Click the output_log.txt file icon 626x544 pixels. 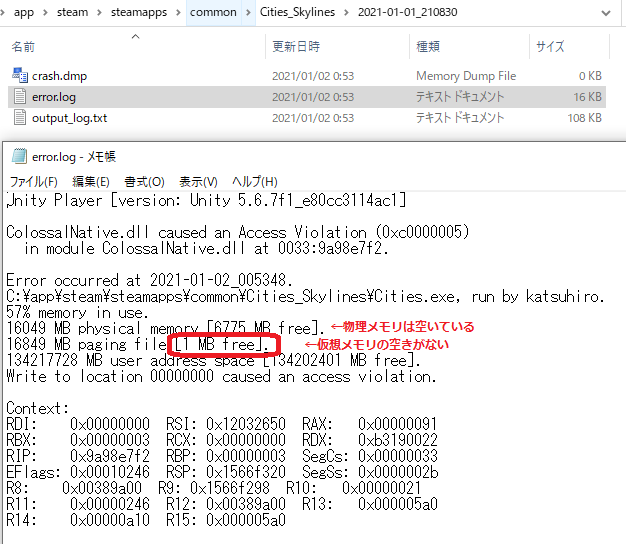click(x=20, y=118)
